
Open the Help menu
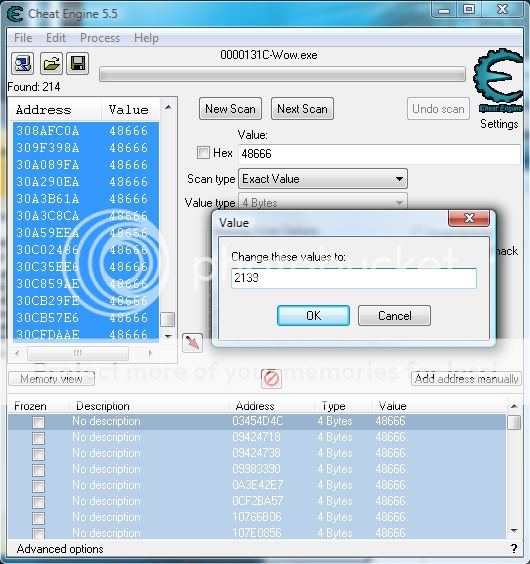point(146,38)
